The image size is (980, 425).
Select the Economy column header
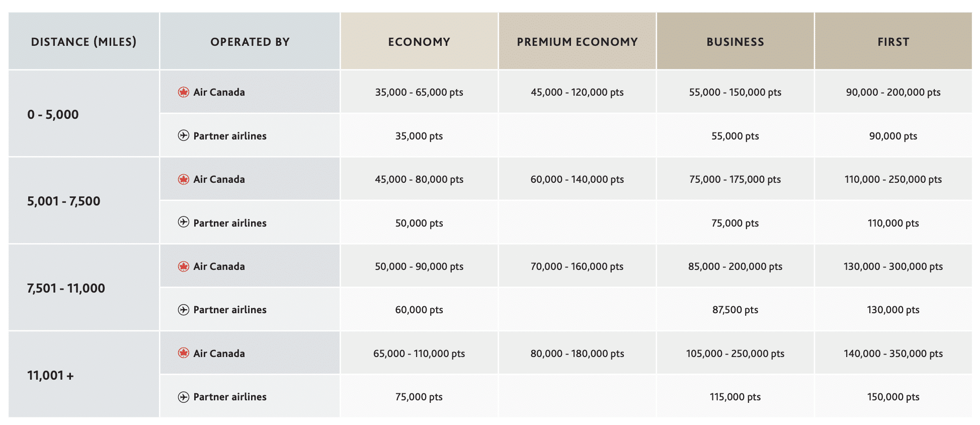[x=419, y=42]
